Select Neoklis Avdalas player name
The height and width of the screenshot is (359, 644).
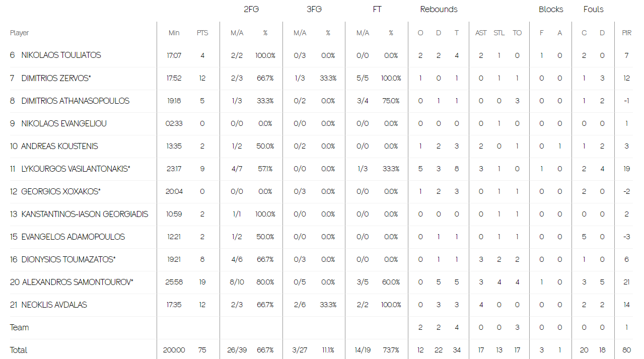tap(54, 305)
